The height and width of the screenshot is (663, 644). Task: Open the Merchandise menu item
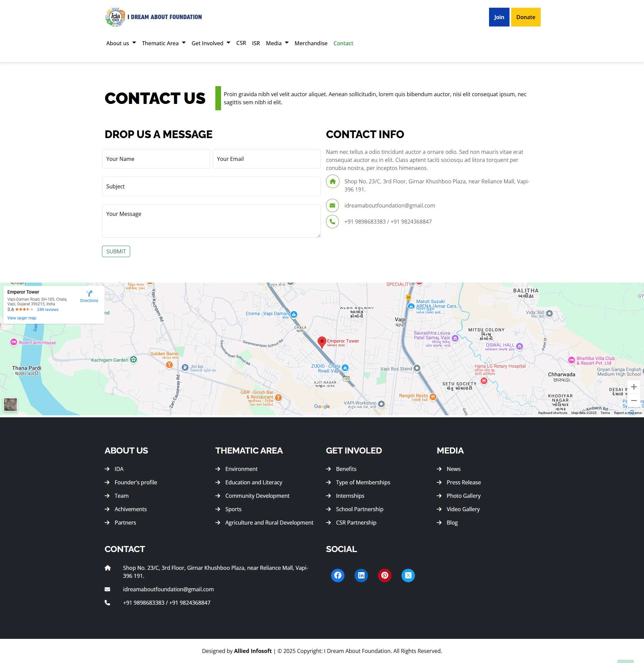pos(311,43)
